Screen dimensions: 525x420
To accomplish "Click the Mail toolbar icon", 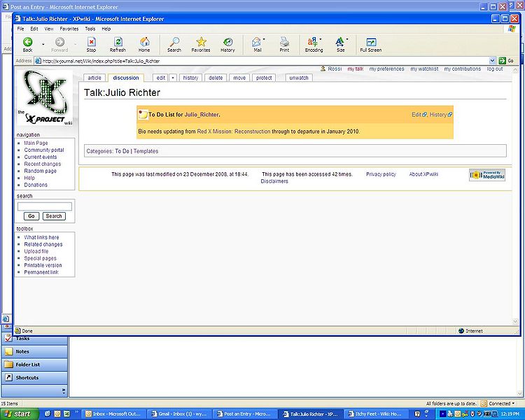I will coord(257,45).
